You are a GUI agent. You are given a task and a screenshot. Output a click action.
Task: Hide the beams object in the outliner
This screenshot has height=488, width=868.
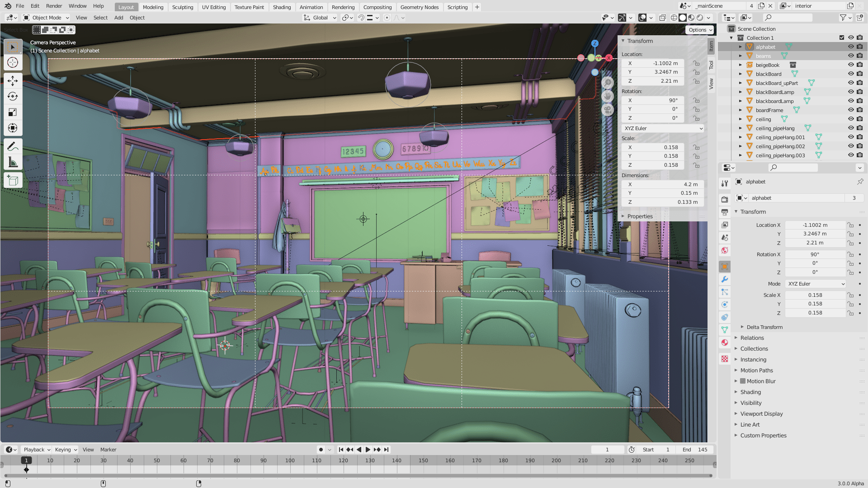click(x=851, y=56)
